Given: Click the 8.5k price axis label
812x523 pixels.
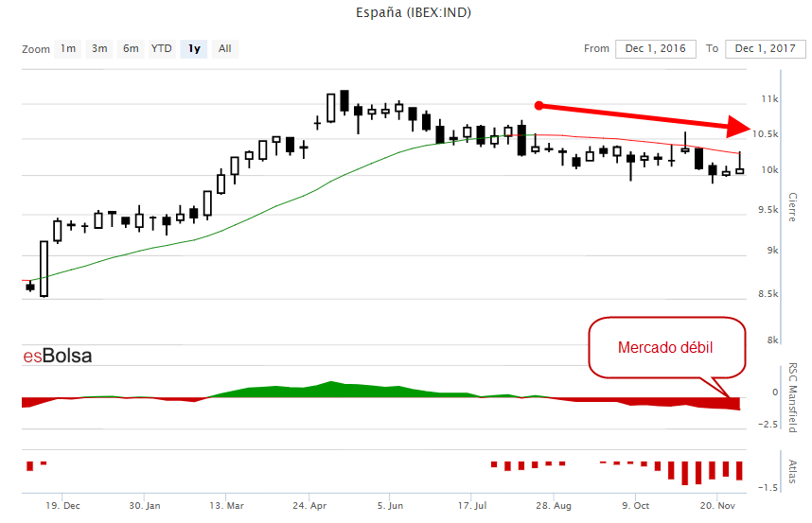Looking at the screenshot, I should point(768,294).
